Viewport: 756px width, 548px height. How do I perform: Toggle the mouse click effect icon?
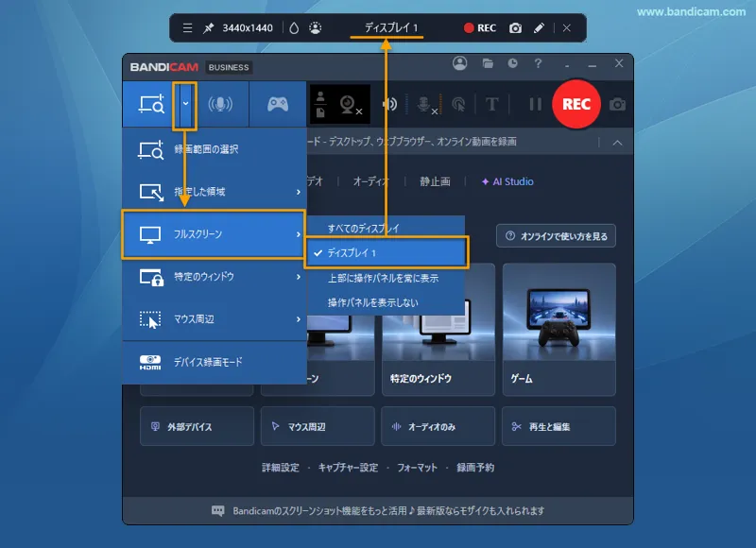[458, 104]
